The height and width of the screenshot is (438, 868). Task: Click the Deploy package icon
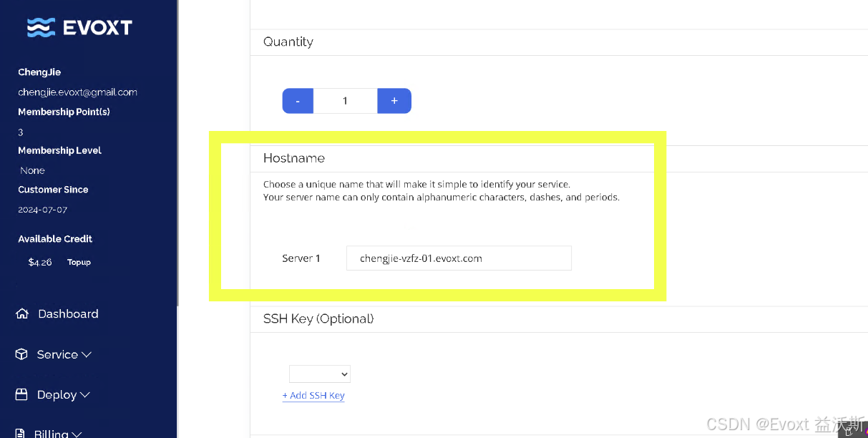click(x=22, y=394)
